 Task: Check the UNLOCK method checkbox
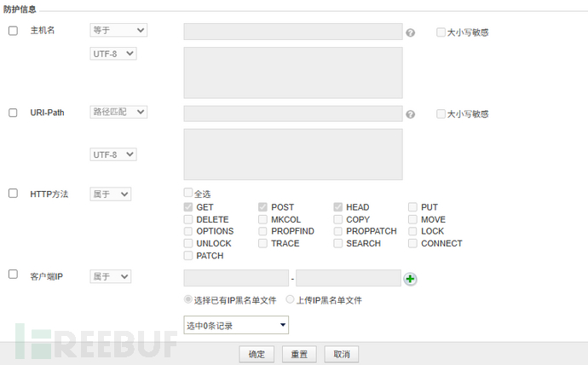point(188,243)
